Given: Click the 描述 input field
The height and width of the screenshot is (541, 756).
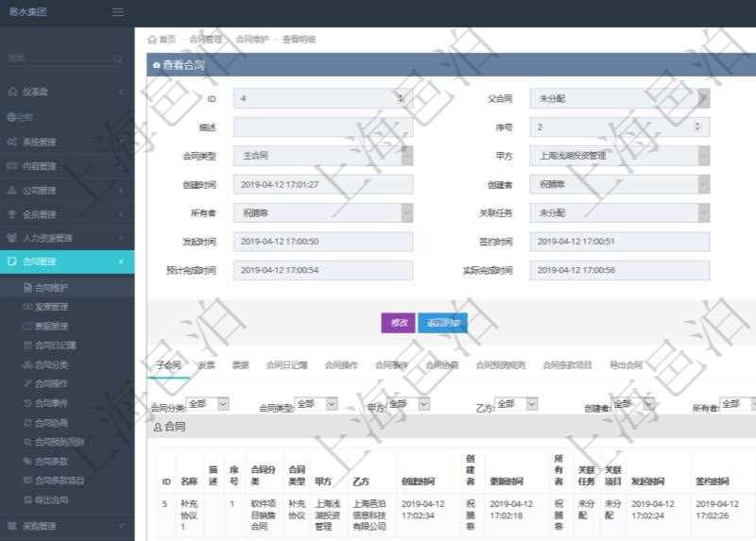Looking at the screenshot, I should click(322, 127).
